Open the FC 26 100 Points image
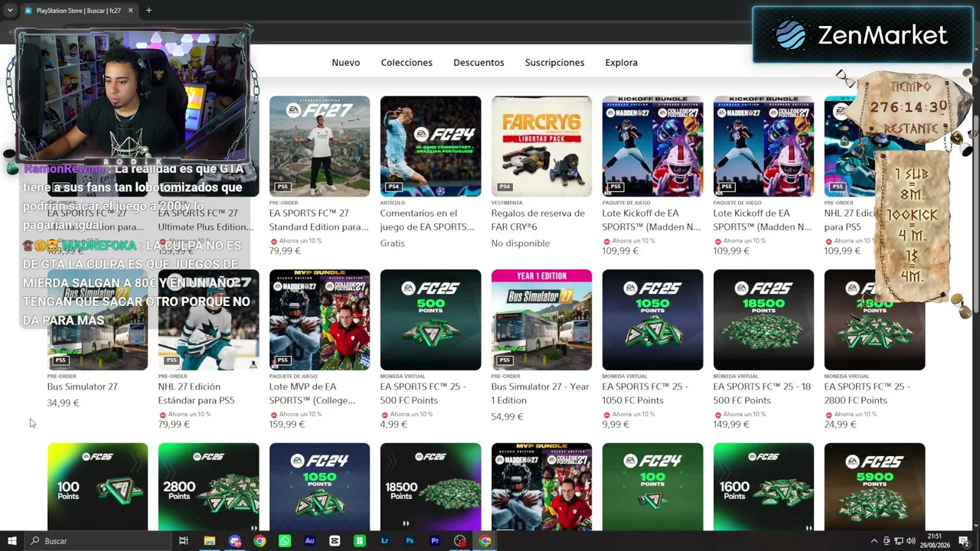The width and height of the screenshot is (980, 551). 97,487
